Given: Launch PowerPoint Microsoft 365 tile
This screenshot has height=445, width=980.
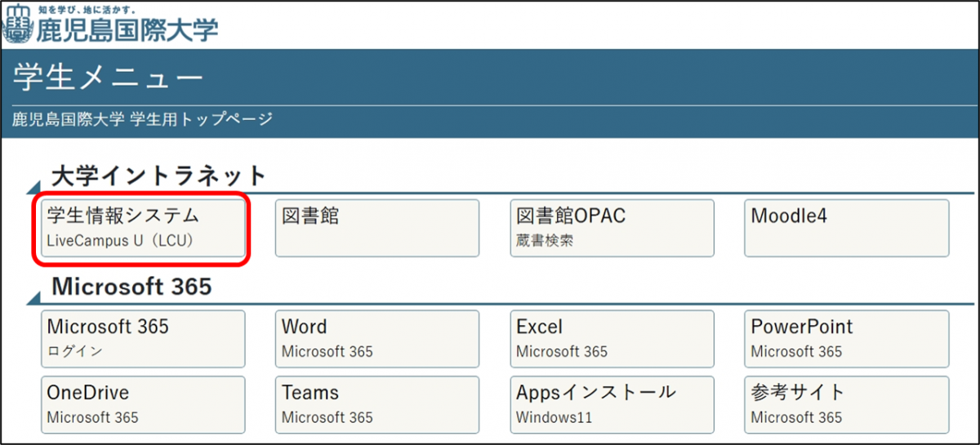Looking at the screenshot, I should click(x=846, y=339).
